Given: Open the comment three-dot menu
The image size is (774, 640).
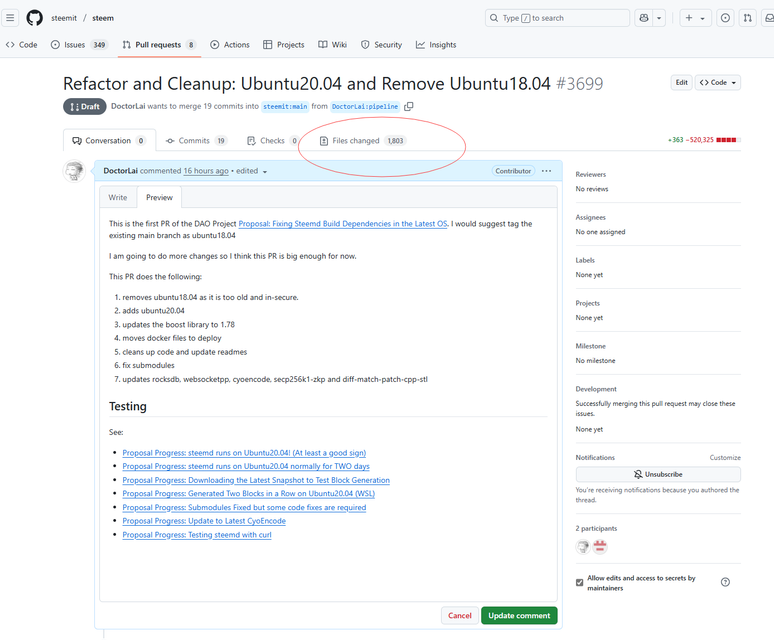Looking at the screenshot, I should point(546,171).
